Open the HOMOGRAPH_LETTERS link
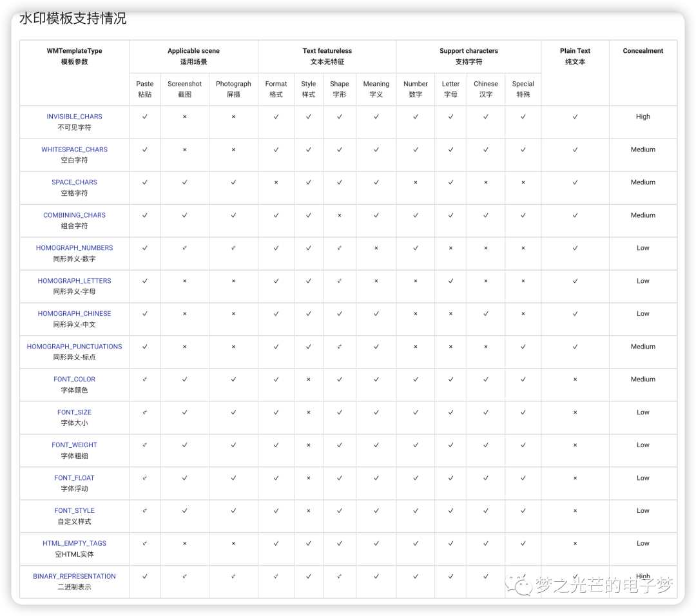 tap(74, 281)
